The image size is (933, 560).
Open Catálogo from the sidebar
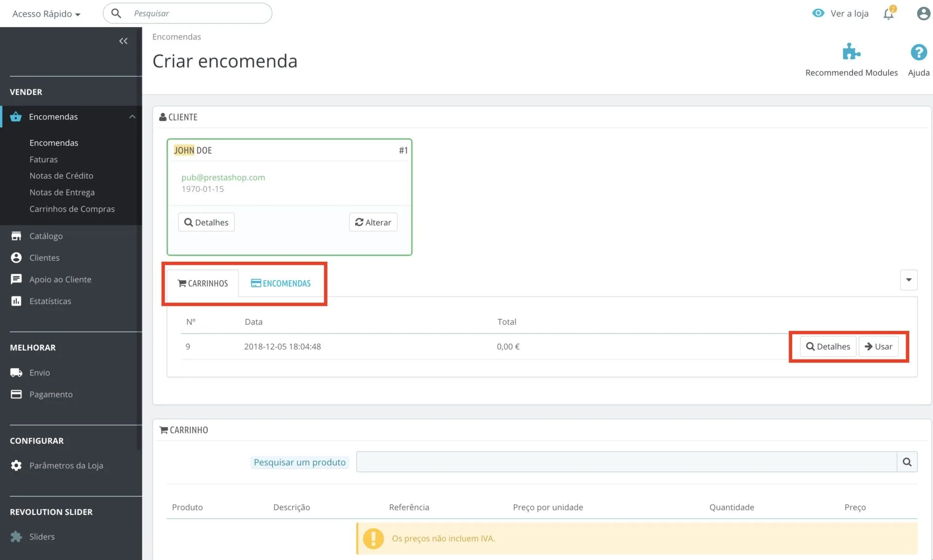pyautogui.click(x=46, y=236)
